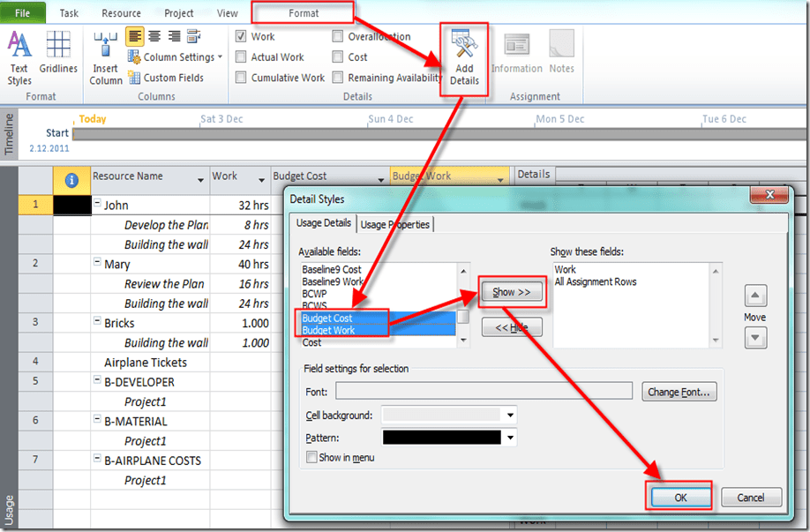The height and width of the screenshot is (532, 810).
Task: Enable the Actual Work checkbox
Action: tap(242, 57)
